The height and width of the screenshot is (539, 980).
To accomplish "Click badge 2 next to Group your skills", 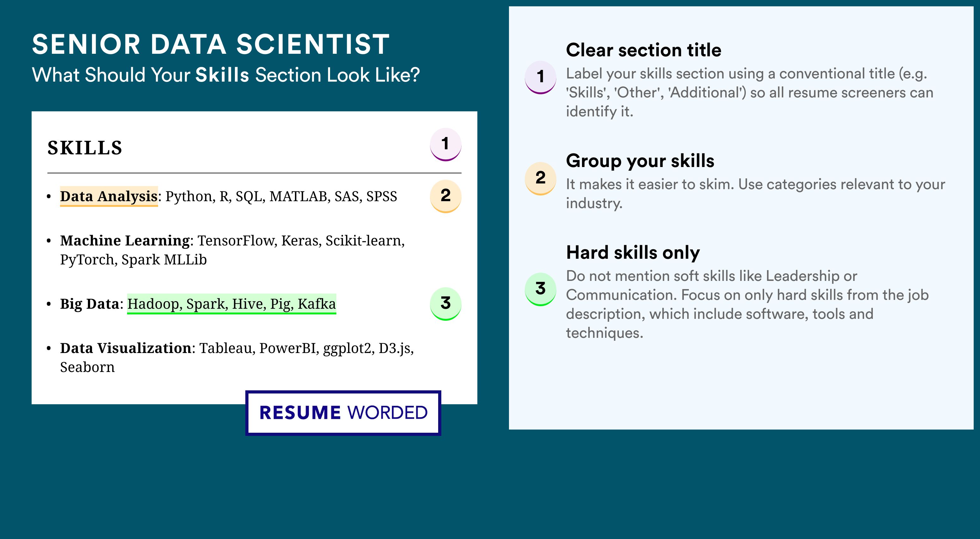I will (540, 178).
